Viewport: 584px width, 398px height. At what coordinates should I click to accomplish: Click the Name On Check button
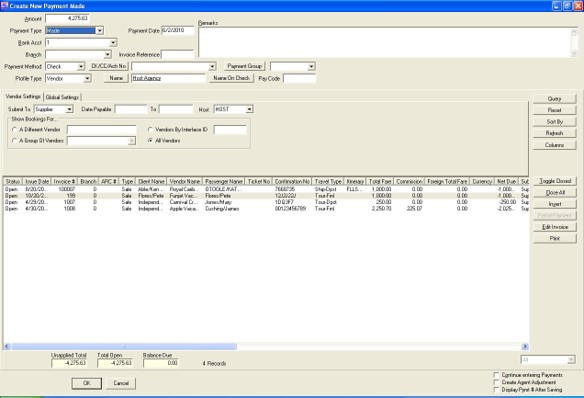(x=231, y=78)
